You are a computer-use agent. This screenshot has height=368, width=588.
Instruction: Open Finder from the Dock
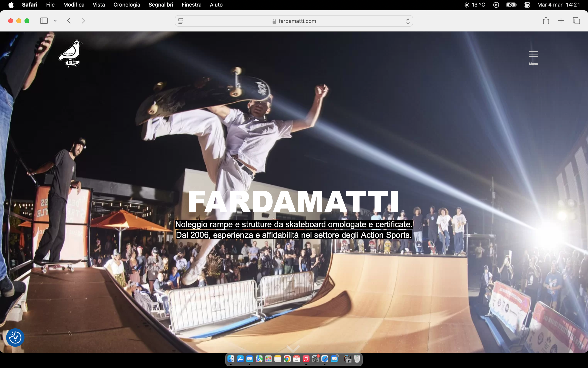coord(231,359)
